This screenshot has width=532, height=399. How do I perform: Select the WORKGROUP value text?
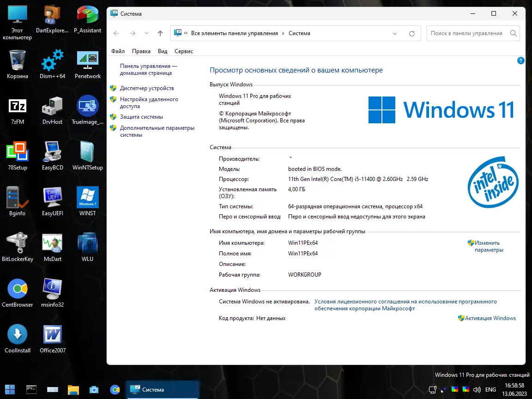304,275
